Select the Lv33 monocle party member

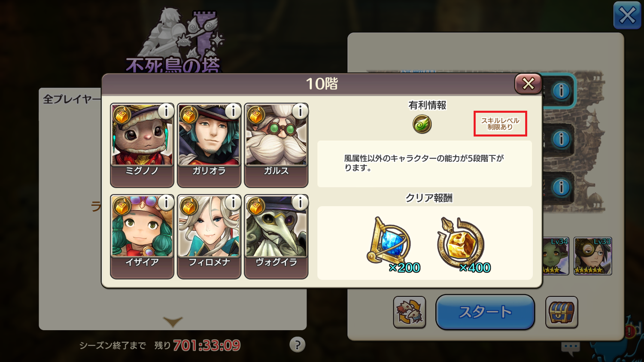click(593, 256)
